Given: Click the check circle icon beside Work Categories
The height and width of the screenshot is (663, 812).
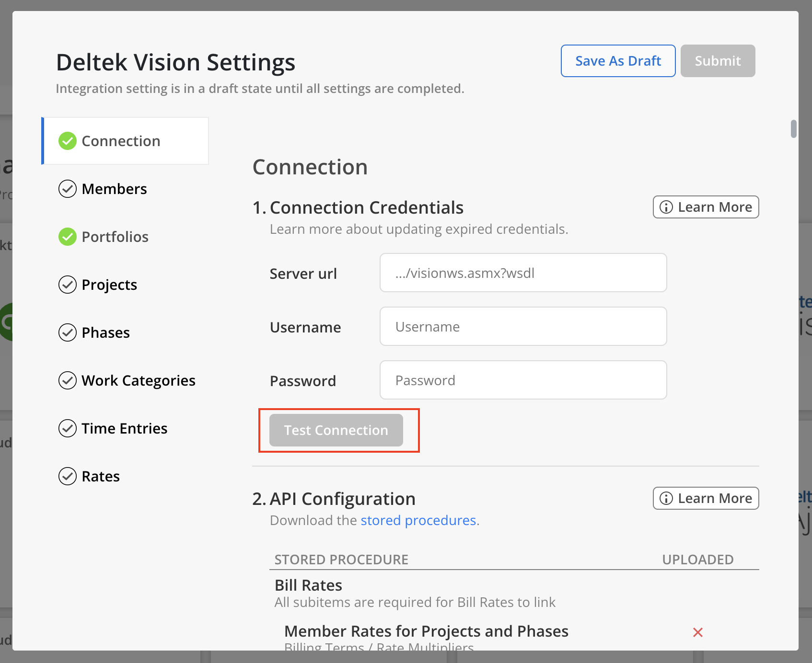Looking at the screenshot, I should (x=68, y=380).
